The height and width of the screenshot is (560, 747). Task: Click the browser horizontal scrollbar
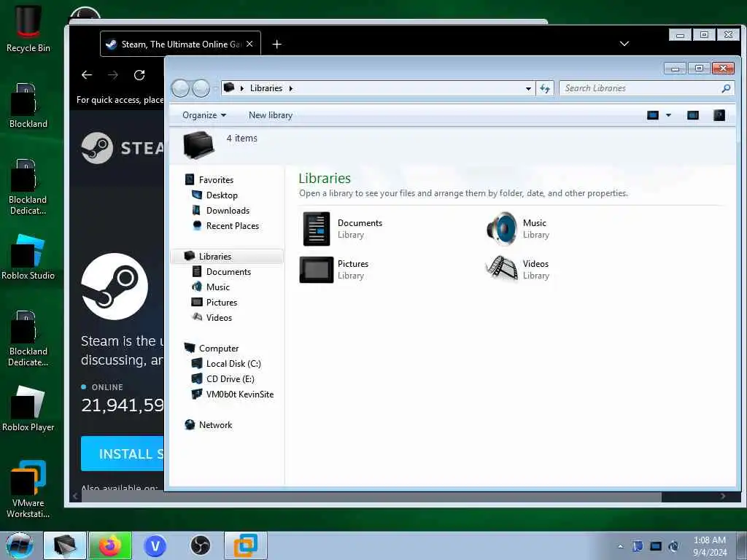pos(371,497)
